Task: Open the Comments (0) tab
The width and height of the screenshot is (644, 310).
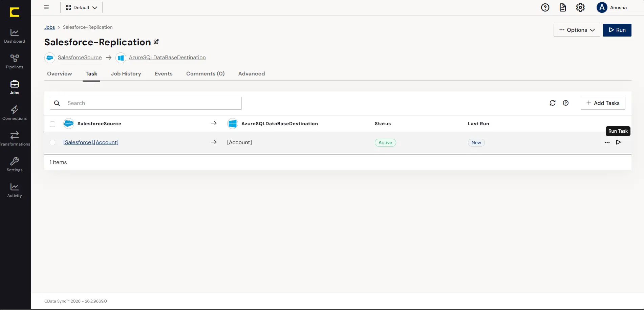Action: click(x=206, y=74)
